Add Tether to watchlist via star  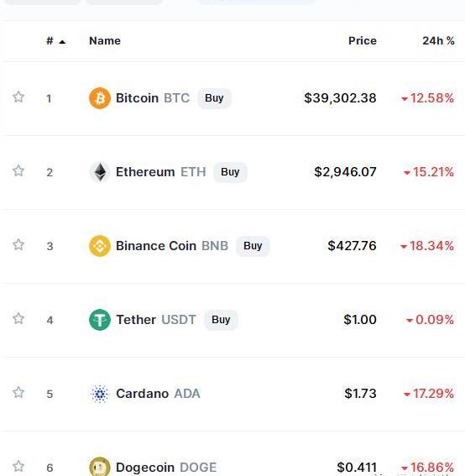(18, 318)
